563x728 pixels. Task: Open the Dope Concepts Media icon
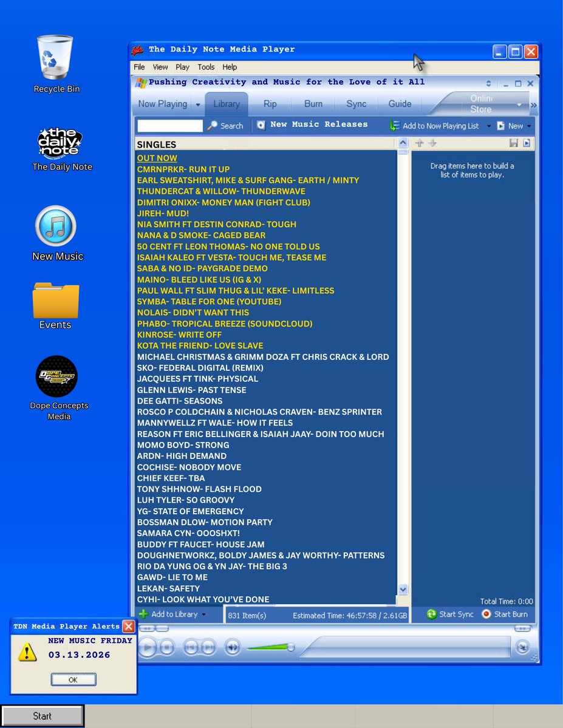[x=56, y=376]
